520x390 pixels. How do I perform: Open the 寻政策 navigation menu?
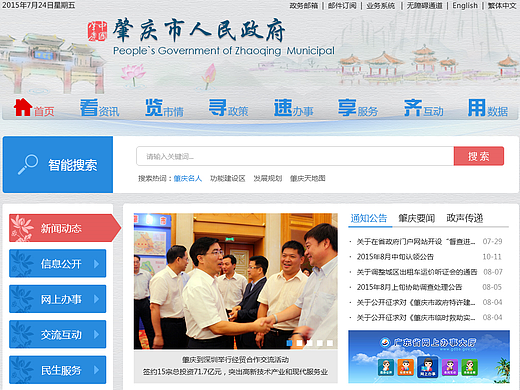[x=228, y=108]
